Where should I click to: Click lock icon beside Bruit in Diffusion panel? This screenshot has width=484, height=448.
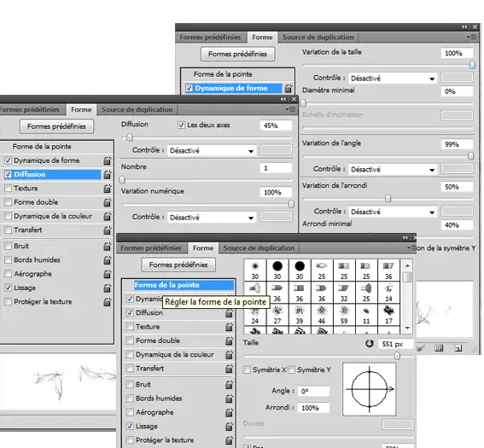pyautogui.click(x=107, y=246)
